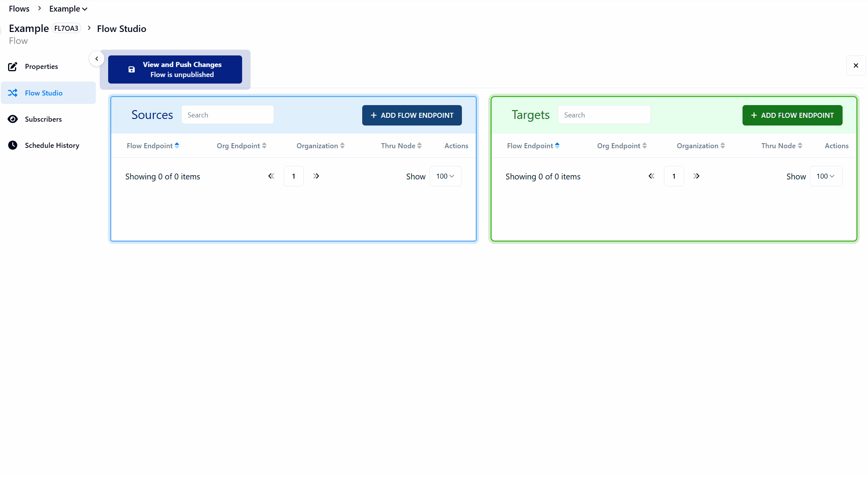This screenshot has width=868, height=477.
Task: Click Add Flow Endpoint in Sources
Action: 411,115
